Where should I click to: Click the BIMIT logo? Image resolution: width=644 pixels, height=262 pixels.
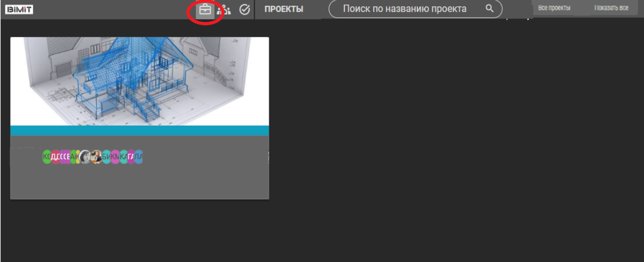tap(19, 10)
